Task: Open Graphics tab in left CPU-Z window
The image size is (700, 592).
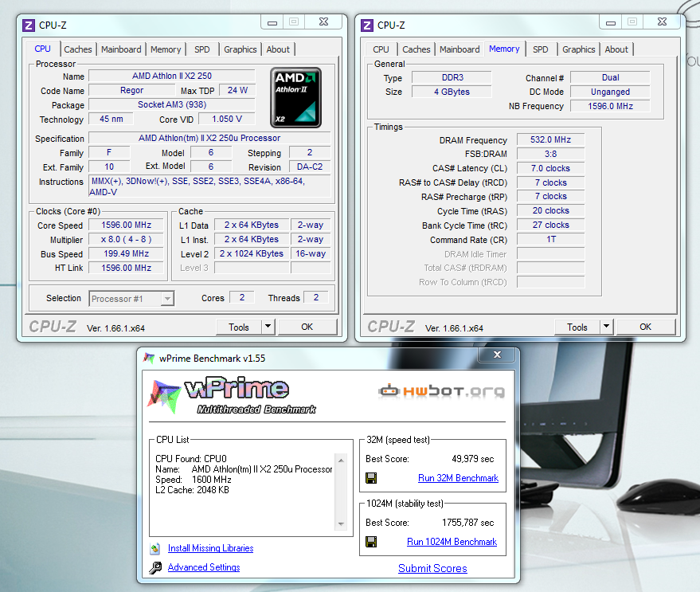Action: (x=241, y=49)
